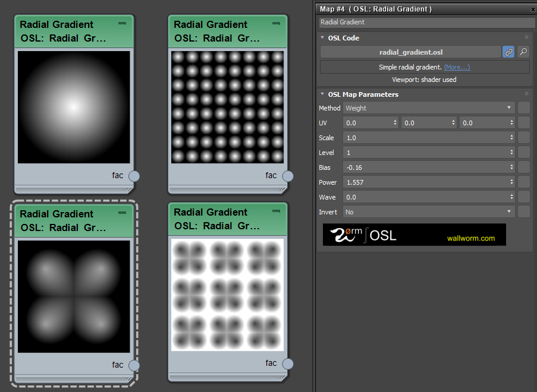Close the Map #4 parameter panel
Viewport: 537px width, 392px height.
(533, 10)
